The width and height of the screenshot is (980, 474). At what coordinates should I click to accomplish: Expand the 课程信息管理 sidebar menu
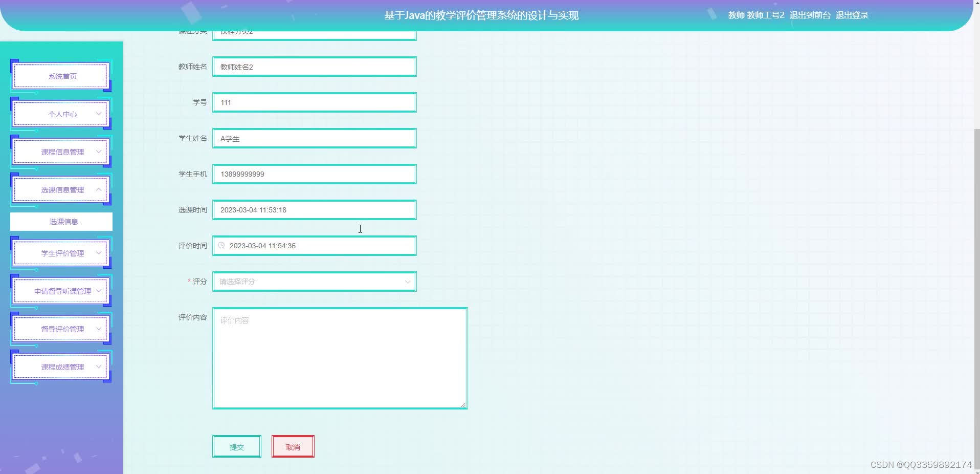(61, 152)
